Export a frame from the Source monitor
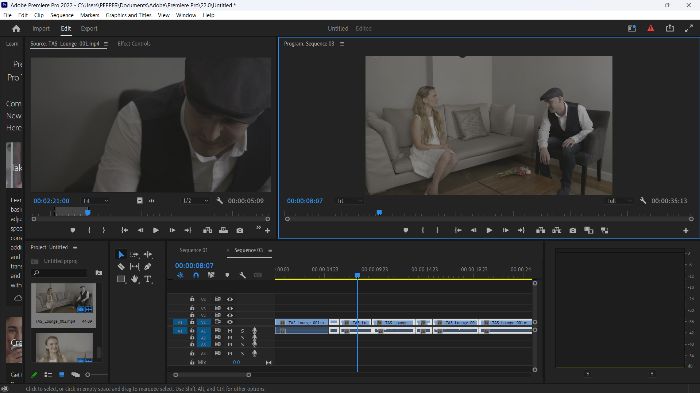Screen dimensions: 700x393 (240, 230)
